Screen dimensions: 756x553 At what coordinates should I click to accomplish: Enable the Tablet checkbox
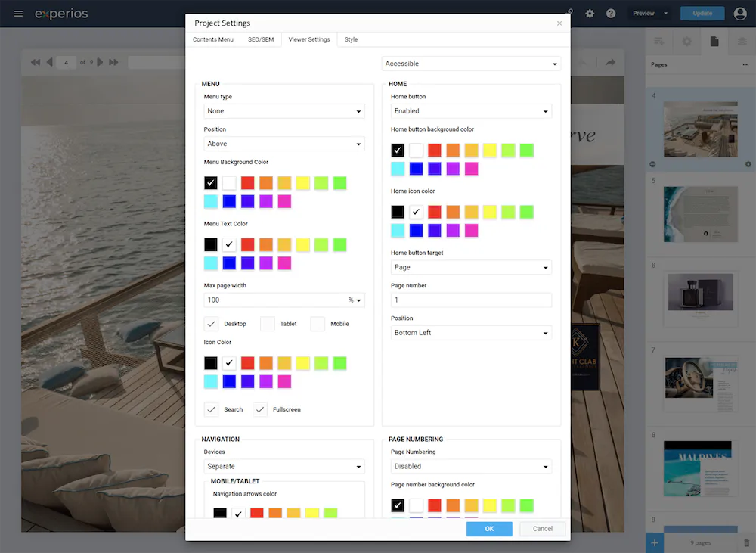tap(267, 324)
